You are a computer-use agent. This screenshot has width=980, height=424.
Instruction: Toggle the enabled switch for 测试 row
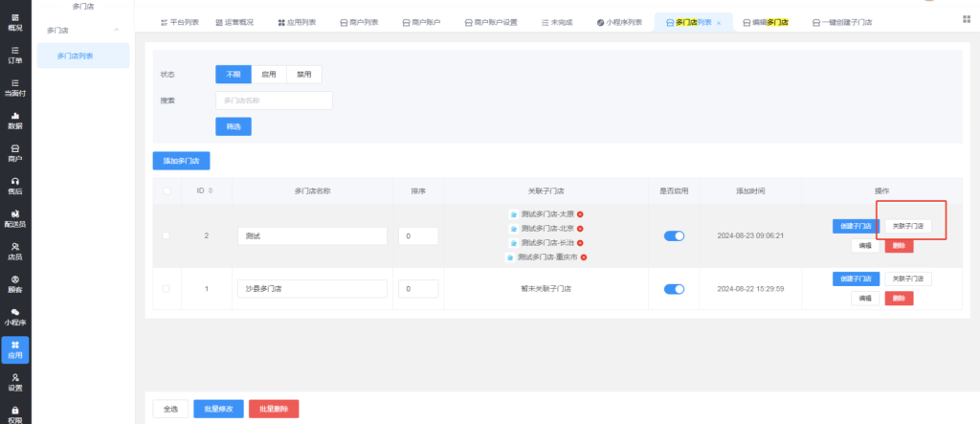click(x=675, y=235)
